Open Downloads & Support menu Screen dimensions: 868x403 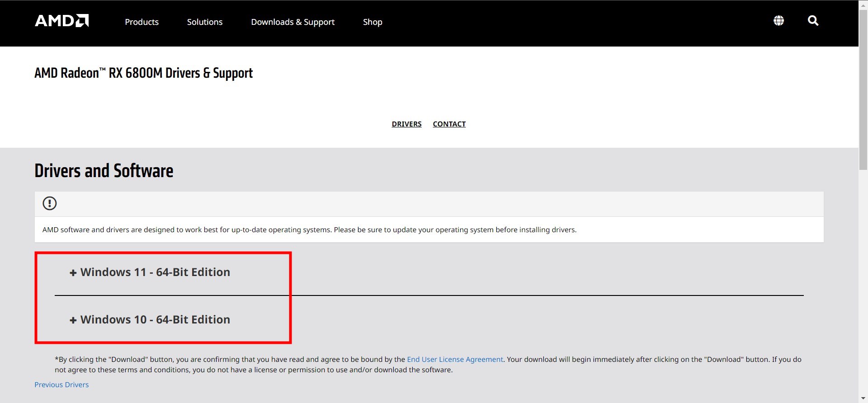pyautogui.click(x=293, y=22)
